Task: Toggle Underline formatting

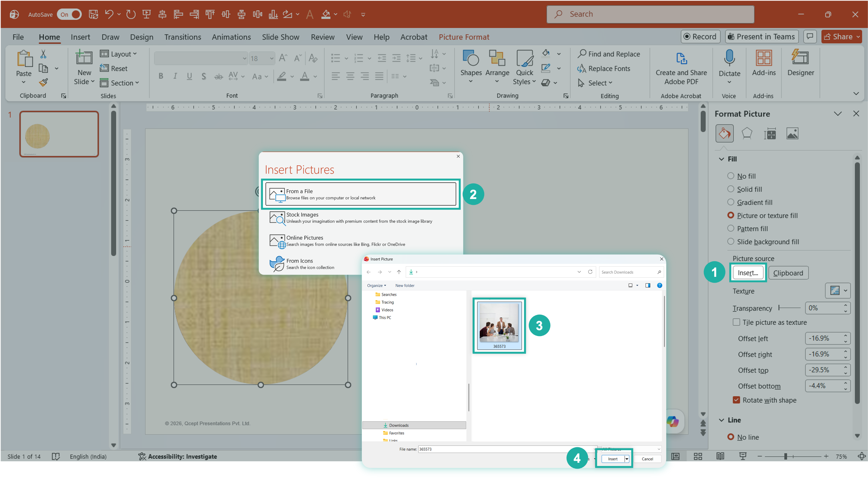Action: (x=189, y=76)
